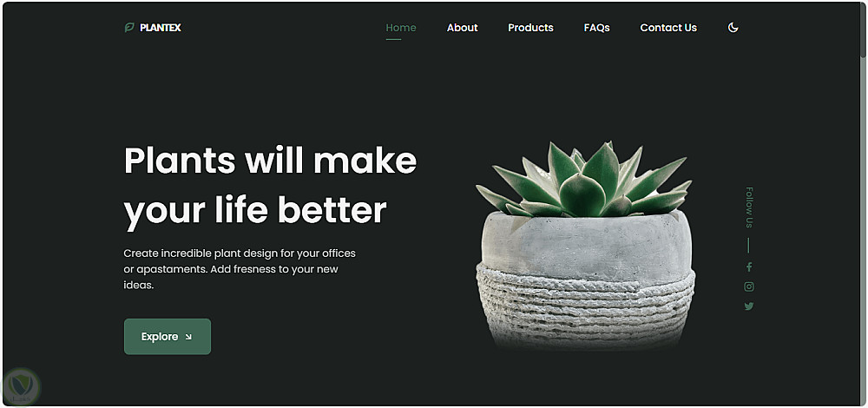Click the succulent plant pot image
868x408 pixels.
tap(585, 247)
